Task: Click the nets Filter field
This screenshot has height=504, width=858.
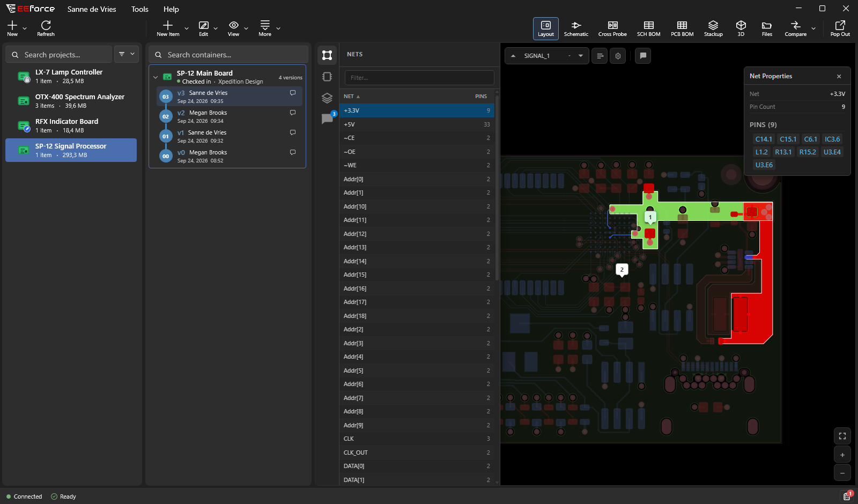Action: [419, 78]
